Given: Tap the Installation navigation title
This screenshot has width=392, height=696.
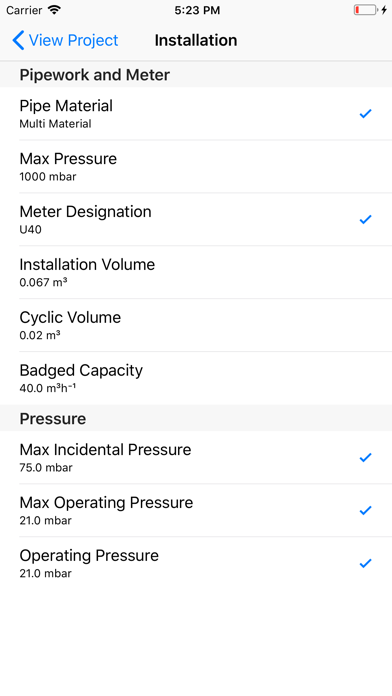Looking at the screenshot, I should [196, 40].
